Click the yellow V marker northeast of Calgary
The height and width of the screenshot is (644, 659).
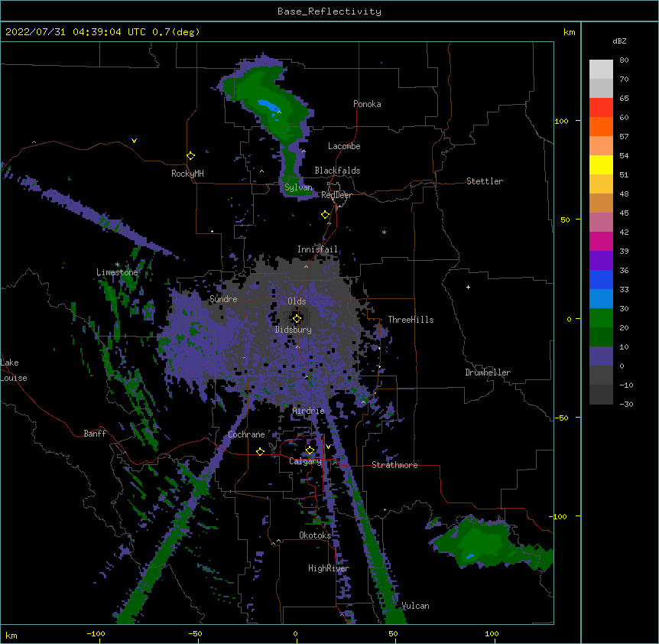click(328, 447)
